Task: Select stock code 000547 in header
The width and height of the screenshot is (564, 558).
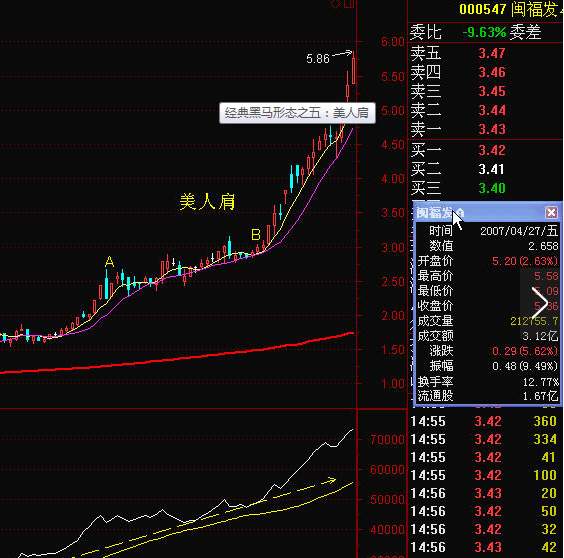Action: pos(482,9)
